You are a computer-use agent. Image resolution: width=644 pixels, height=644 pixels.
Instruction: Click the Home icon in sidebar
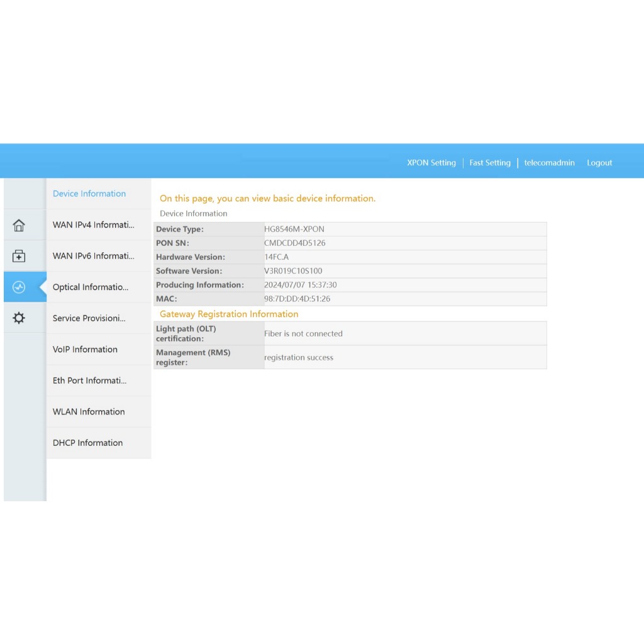pos(19,225)
